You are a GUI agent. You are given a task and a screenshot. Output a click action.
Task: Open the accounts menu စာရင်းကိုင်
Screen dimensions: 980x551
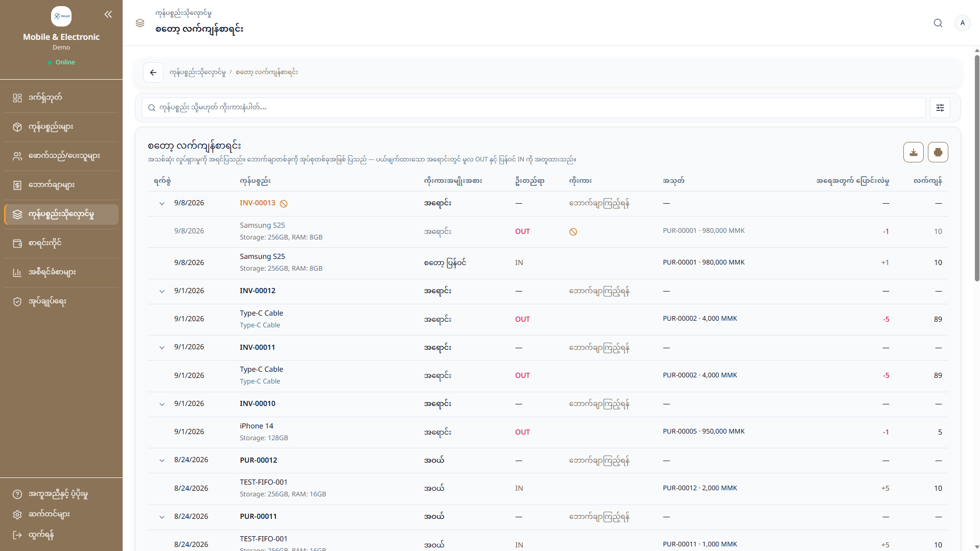61,243
